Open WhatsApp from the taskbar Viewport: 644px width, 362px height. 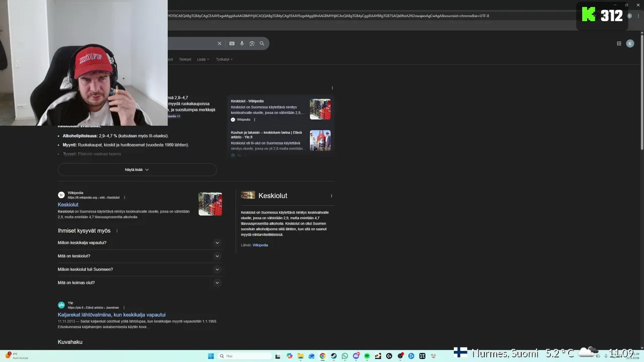[345, 356]
